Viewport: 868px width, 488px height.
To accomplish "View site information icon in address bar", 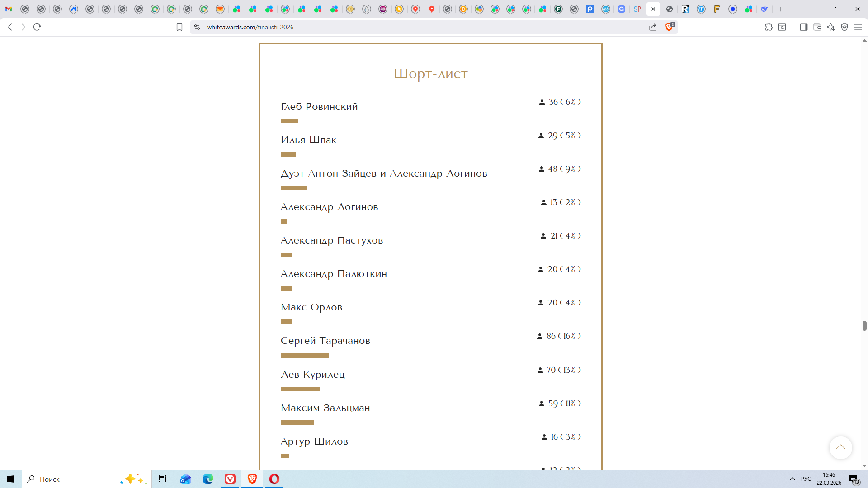I will 197,27.
